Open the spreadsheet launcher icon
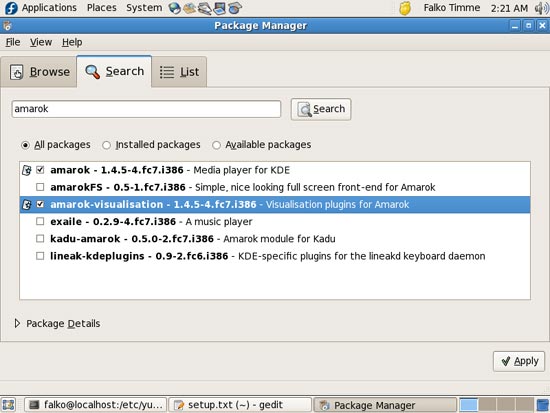Viewport: 550px width, 413px height. click(x=235, y=8)
